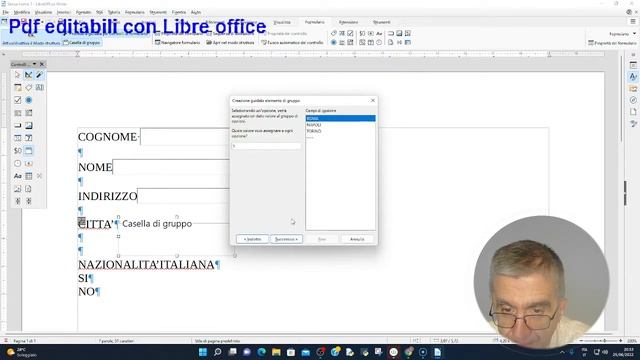Click the Indietro button in wizard

click(252, 239)
